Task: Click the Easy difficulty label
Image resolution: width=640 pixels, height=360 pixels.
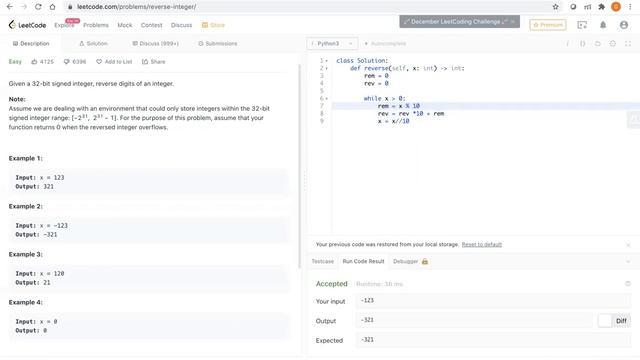Action: coord(15,62)
